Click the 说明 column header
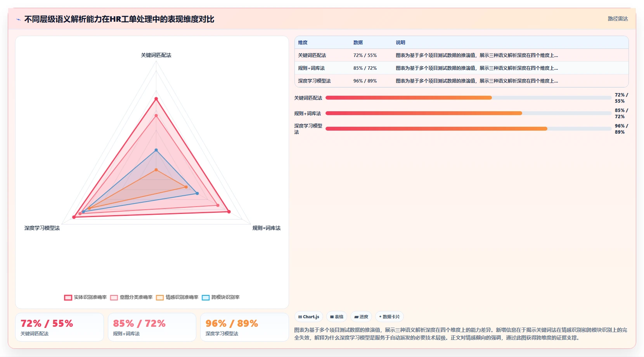Screen dimensions: 644x357 pyautogui.click(x=400, y=43)
